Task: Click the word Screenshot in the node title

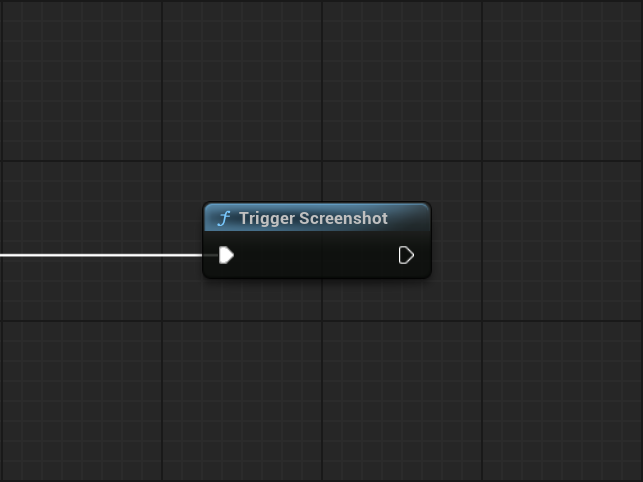Action: pos(343,218)
